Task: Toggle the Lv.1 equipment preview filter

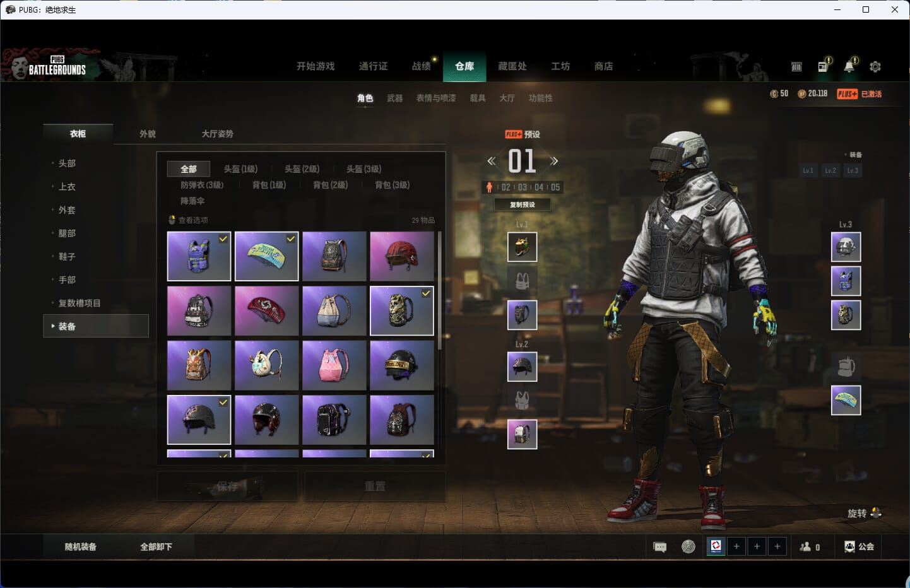Action: click(x=808, y=170)
